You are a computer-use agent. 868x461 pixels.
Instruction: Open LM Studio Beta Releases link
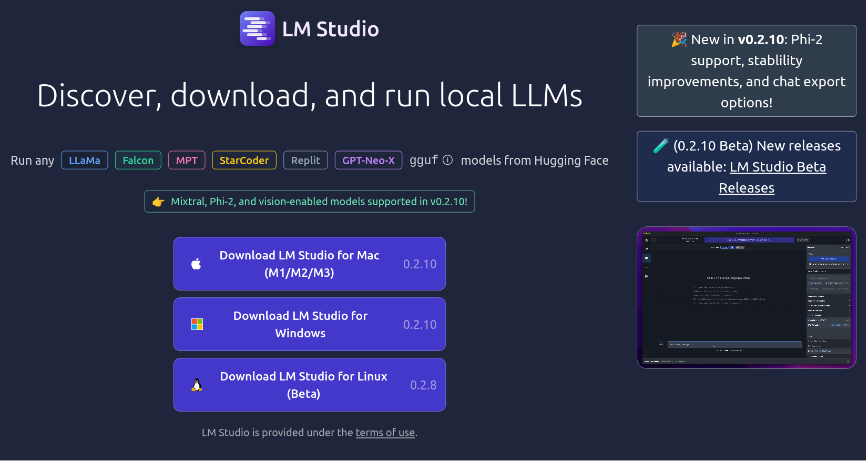772,177
